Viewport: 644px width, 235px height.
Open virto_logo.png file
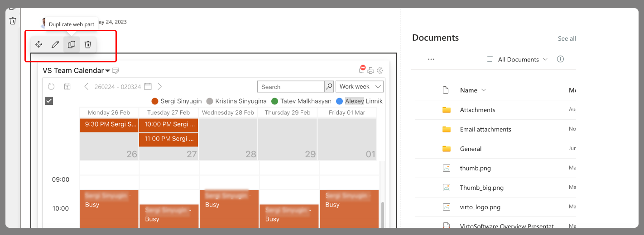point(480,207)
